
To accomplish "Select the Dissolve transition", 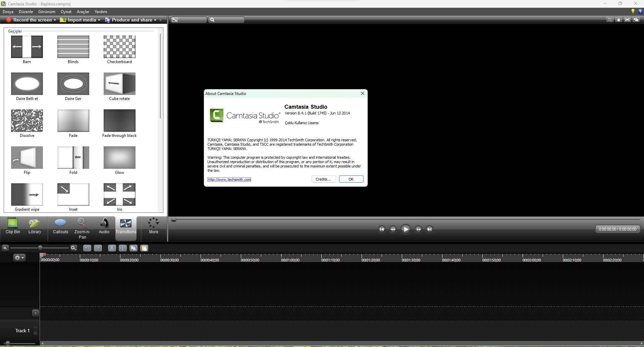I will click(x=27, y=123).
